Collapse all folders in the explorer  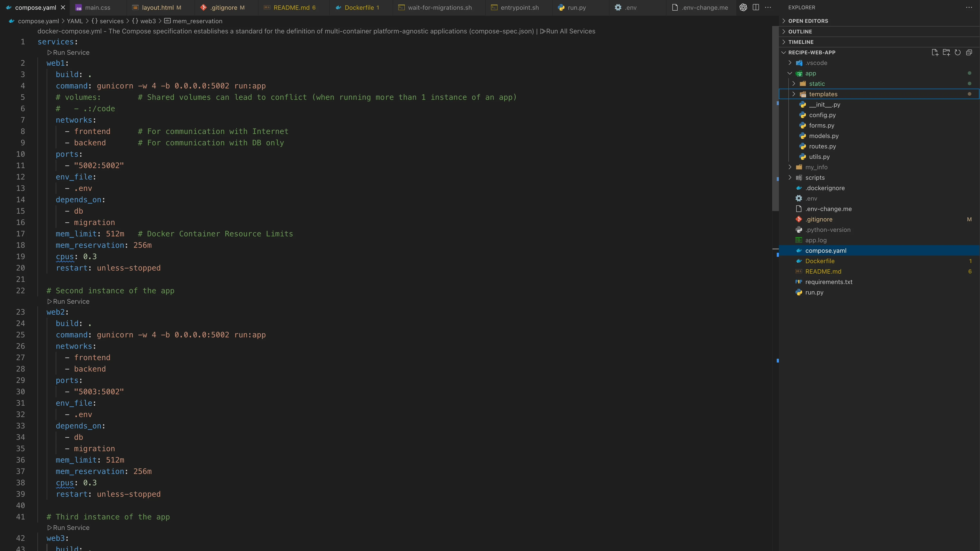click(x=969, y=52)
